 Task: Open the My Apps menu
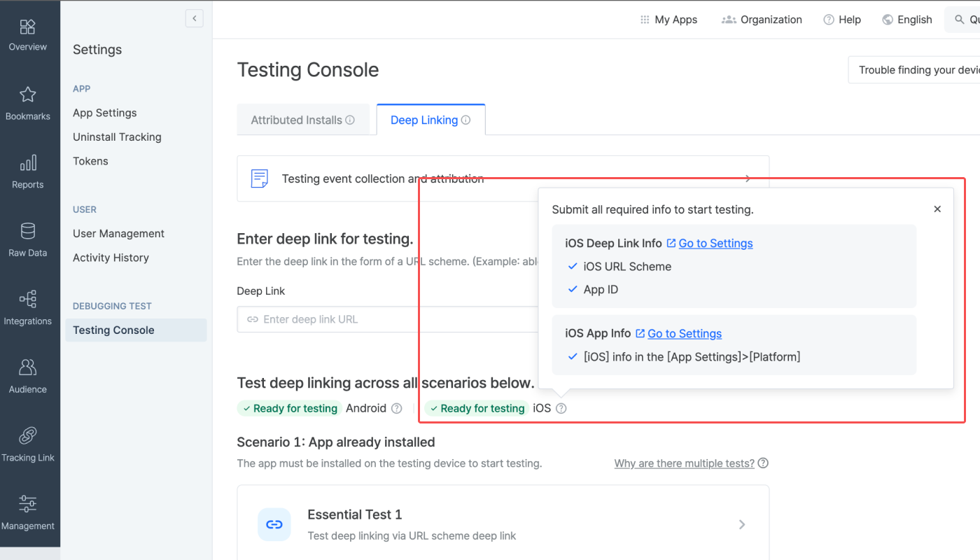click(x=668, y=20)
